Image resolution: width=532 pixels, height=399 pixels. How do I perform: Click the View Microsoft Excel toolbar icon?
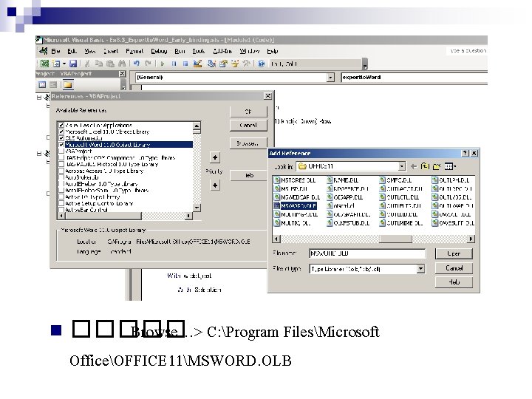[44, 64]
